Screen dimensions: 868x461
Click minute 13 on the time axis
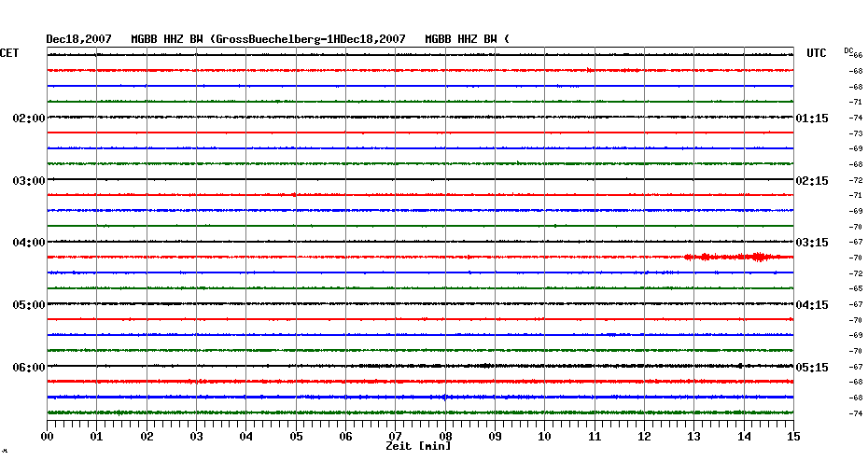click(694, 437)
